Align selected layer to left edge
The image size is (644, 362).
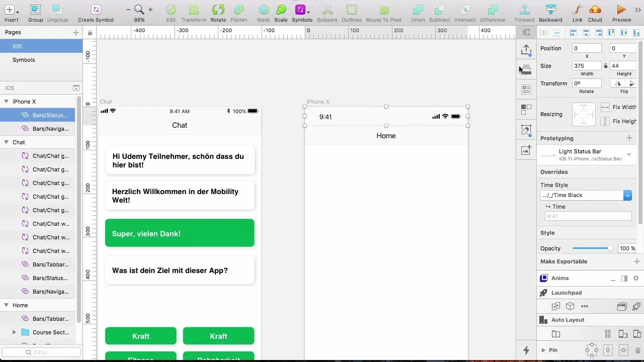pos(574,33)
